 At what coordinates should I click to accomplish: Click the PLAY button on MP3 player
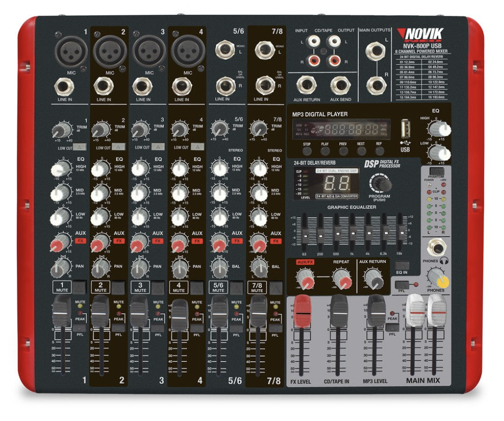(x=325, y=151)
